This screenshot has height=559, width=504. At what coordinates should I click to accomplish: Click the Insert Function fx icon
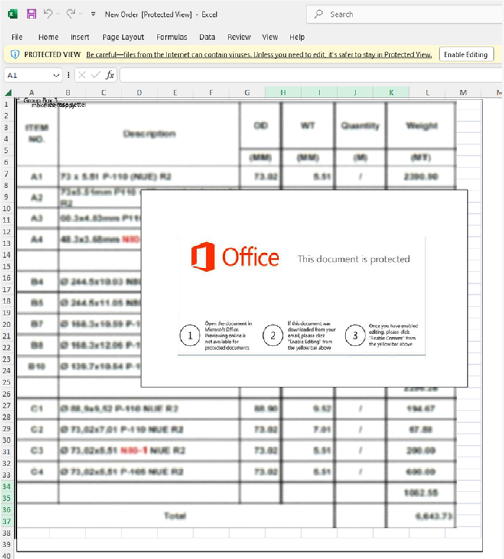[110, 75]
